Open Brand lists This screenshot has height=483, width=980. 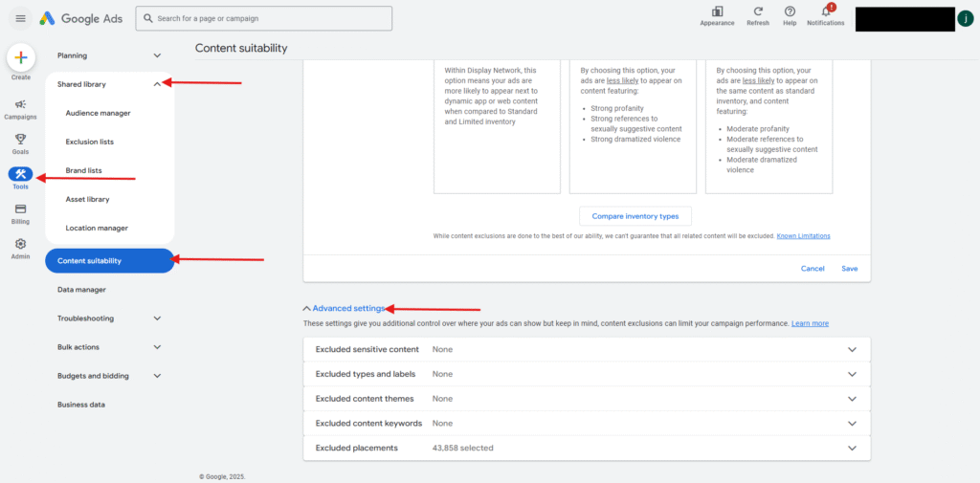(x=84, y=170)
